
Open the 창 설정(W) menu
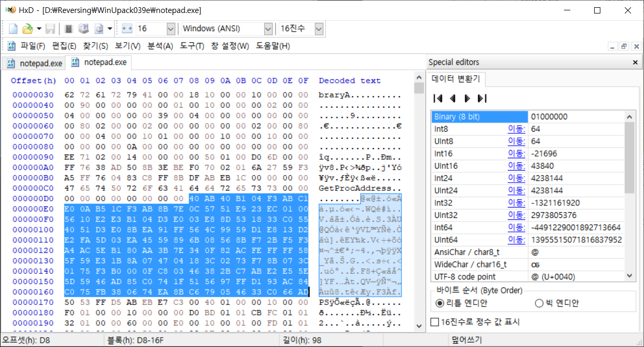point(230,46)
